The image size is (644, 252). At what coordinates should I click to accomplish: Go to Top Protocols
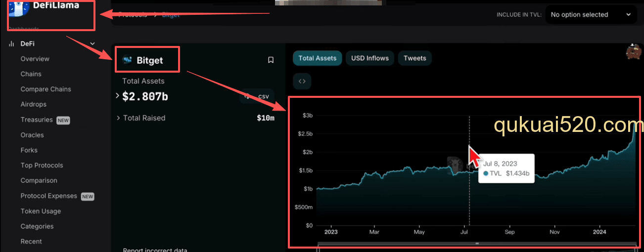(x=42, y=166)
